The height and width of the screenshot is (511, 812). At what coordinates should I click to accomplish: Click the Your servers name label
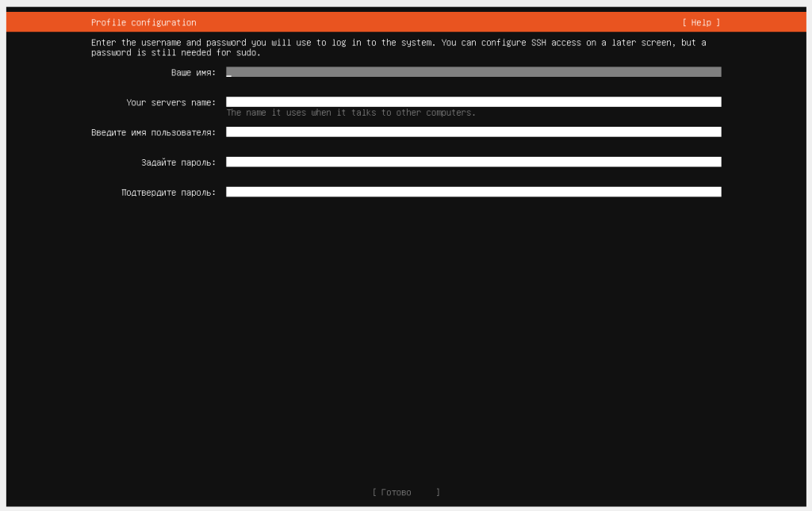[170, 103]
